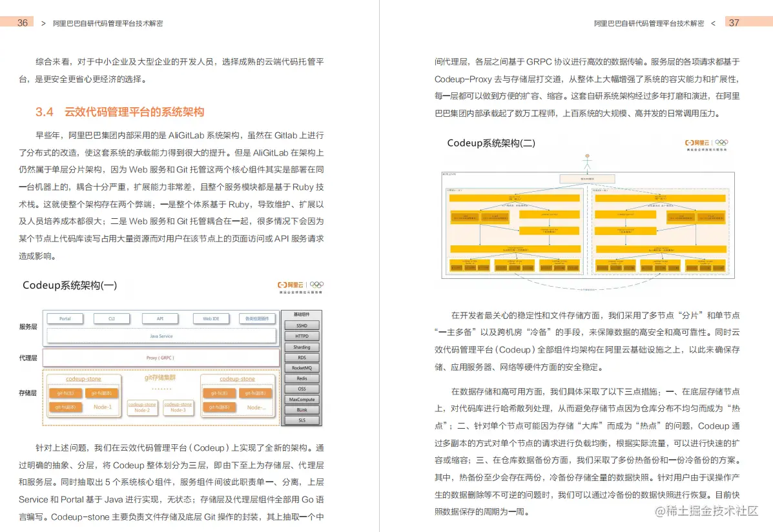Click the Web IDE box in the 服务层
This screenshot has width=773, height=532.
(x=211, y=318)
